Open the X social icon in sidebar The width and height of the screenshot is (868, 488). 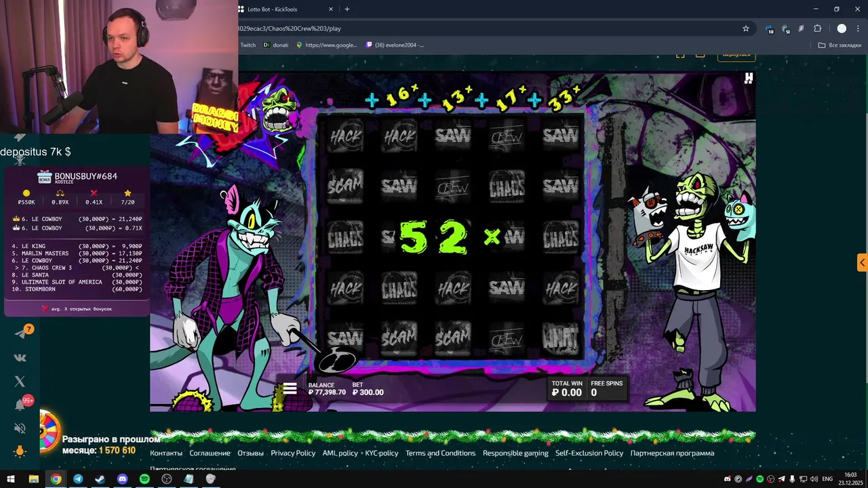pos(20,382)
